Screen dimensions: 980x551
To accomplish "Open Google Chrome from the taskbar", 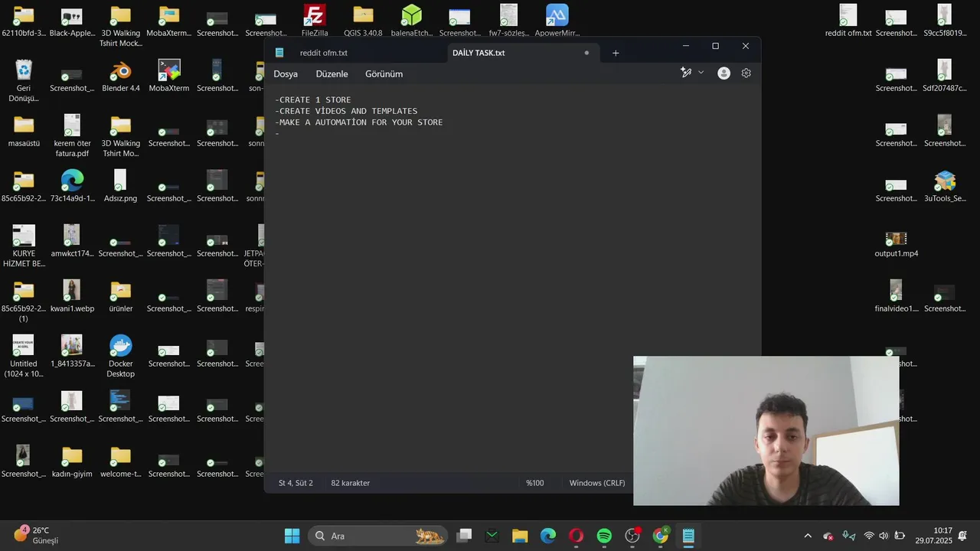I will 660,536.
